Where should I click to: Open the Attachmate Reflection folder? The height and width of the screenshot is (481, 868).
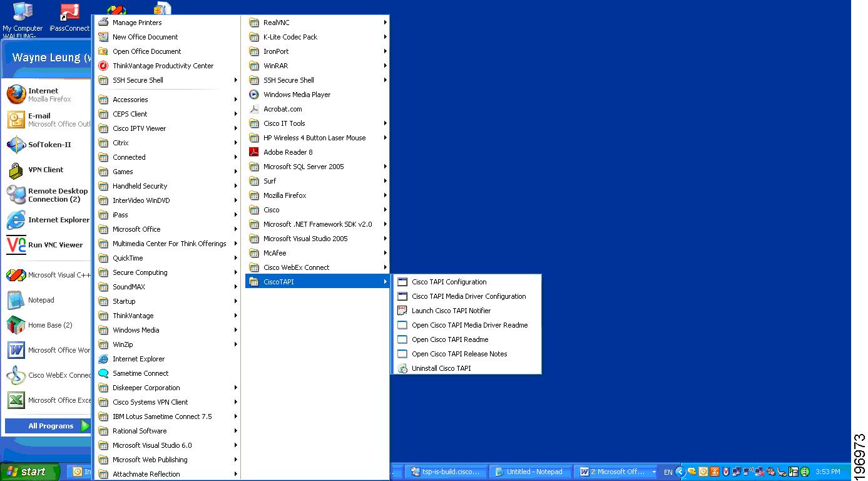pyautogui.click(x=167, y=474)
